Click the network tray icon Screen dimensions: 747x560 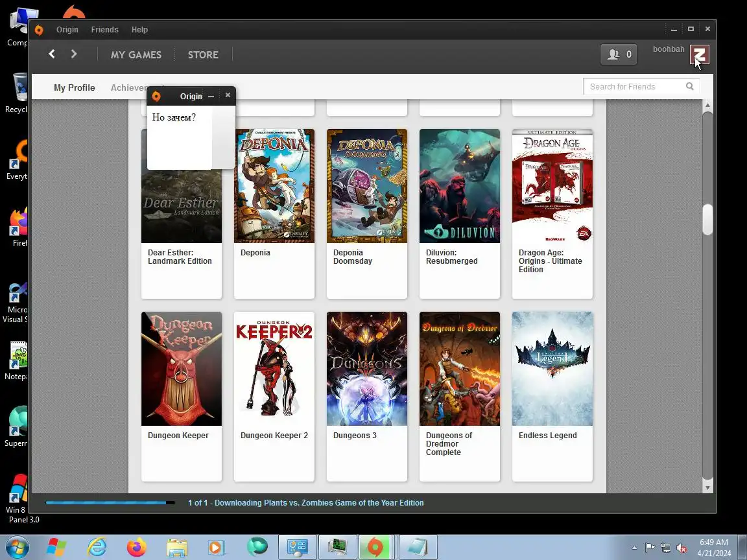pyautogui.click(x=666, y=548)
